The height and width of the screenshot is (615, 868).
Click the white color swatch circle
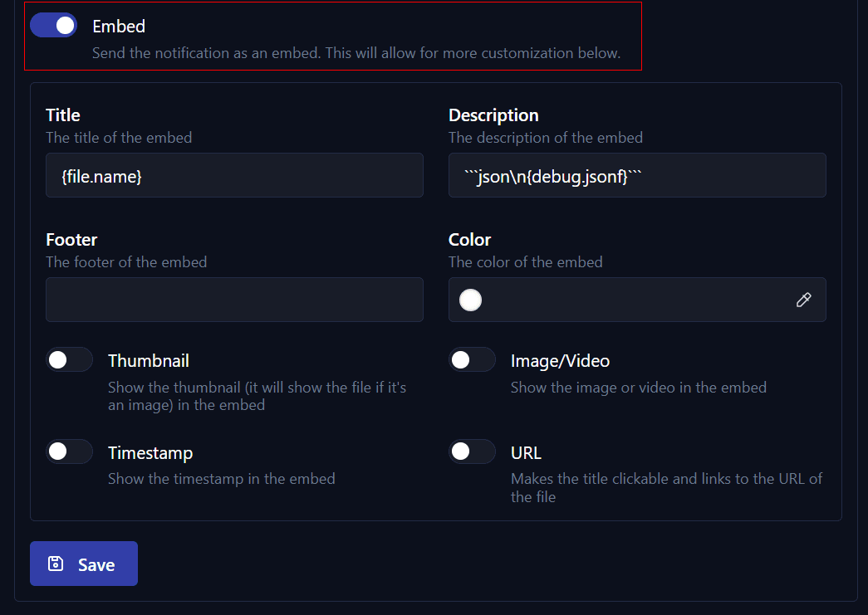[471, 300]
